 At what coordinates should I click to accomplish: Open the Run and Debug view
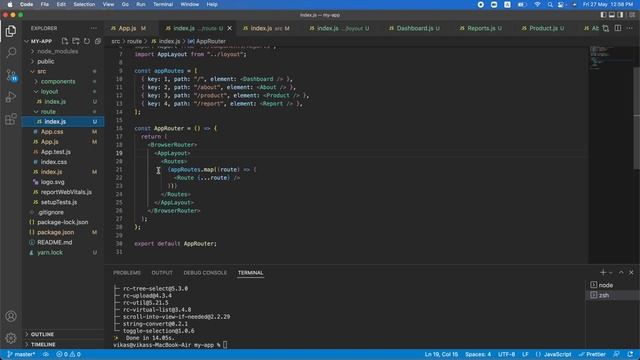pos(11,97)
